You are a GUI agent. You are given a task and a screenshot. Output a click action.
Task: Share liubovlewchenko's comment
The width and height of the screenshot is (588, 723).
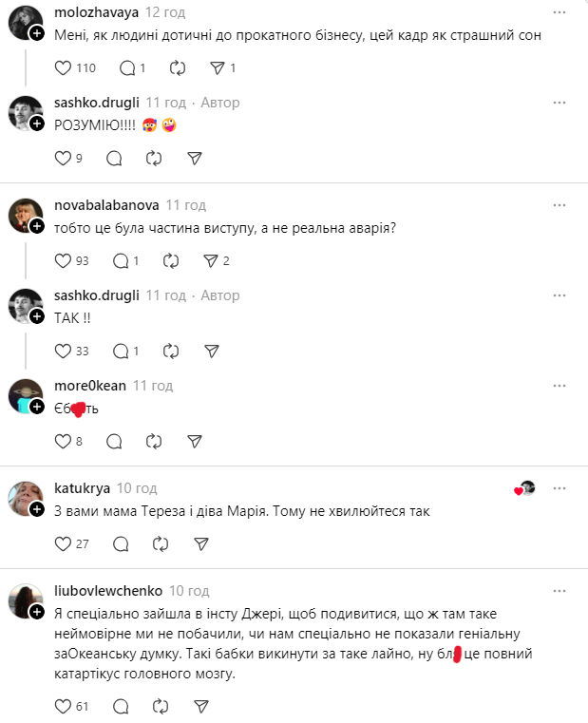(201, 706)
